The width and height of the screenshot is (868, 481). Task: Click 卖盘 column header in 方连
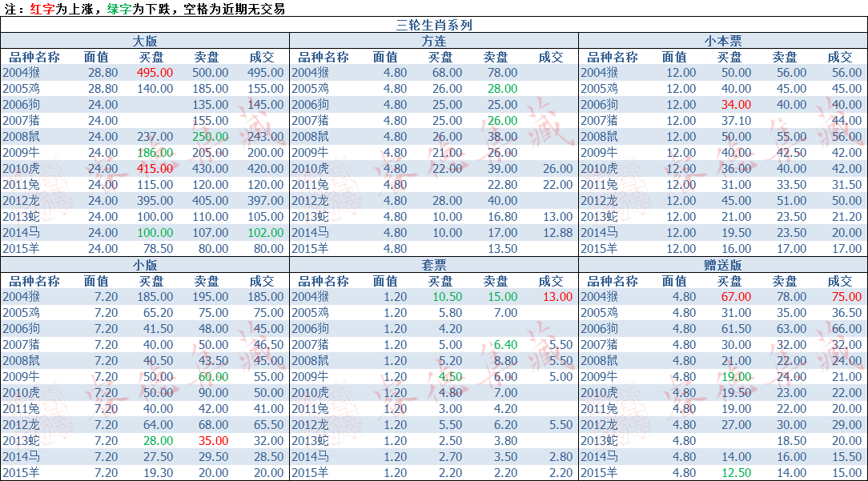click(496, 57)
